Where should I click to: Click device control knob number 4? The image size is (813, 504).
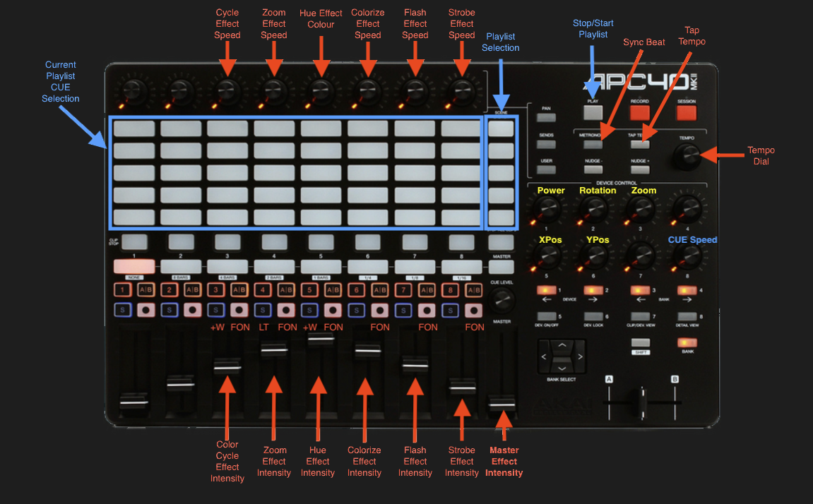pos(687,209)
